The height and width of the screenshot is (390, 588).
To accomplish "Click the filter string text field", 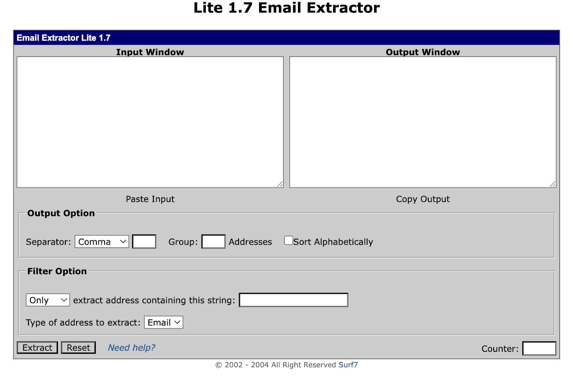I will [293, 300].
